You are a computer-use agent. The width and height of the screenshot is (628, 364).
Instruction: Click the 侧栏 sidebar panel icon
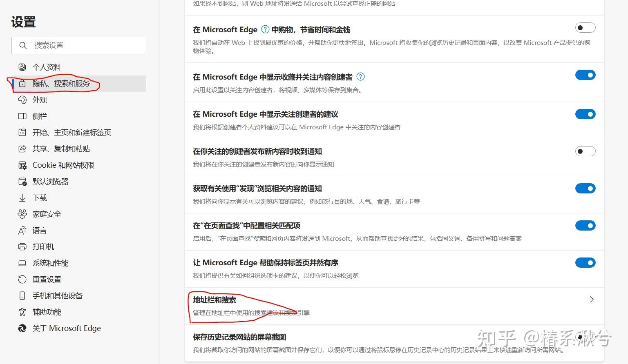[22, 116]
